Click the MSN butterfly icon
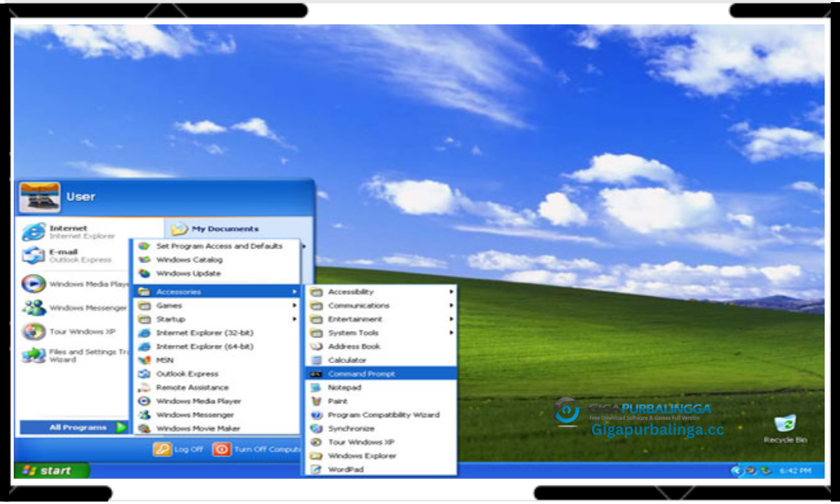The height and width of the screenshot is (504, 840). click(144, 360)
